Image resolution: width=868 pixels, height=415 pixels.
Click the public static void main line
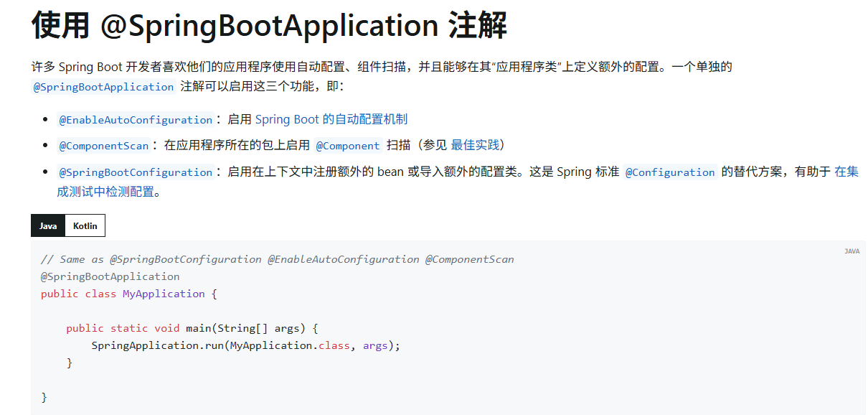192,328
